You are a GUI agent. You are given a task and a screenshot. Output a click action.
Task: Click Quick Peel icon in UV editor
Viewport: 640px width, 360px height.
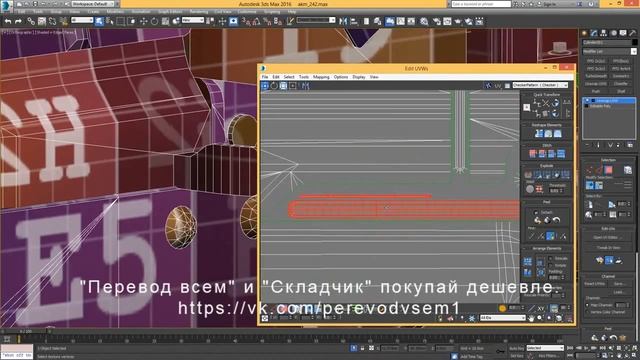coord(538,220)
